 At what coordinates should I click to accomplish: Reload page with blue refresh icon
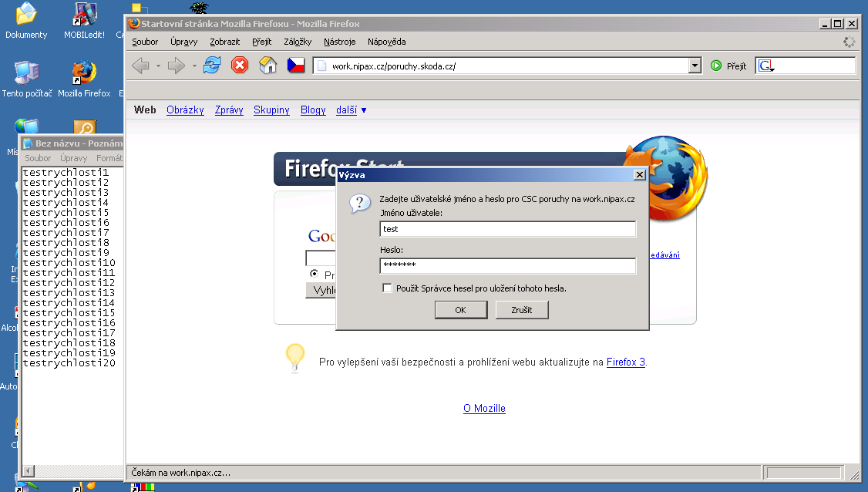tap(212, 66)
